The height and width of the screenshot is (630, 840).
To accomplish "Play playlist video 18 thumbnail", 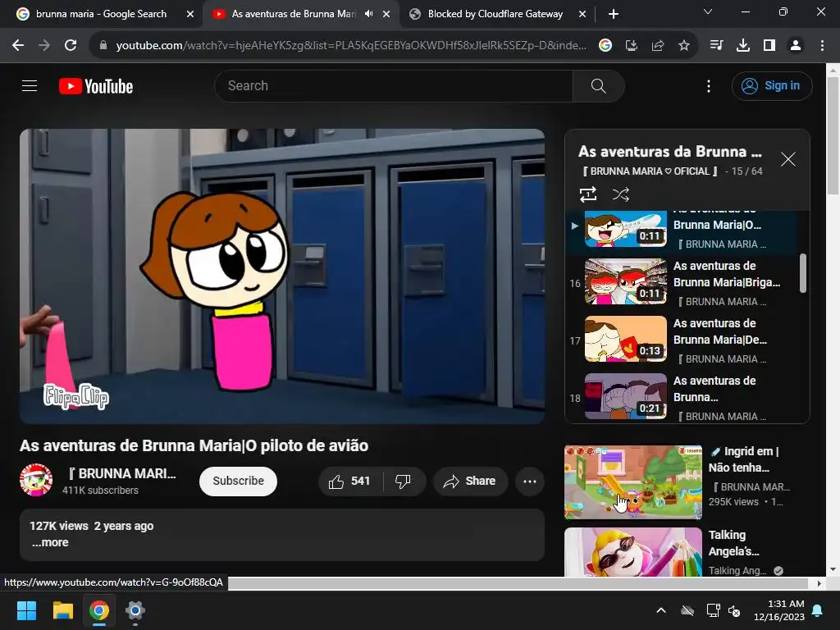I will tap(626, 396).
